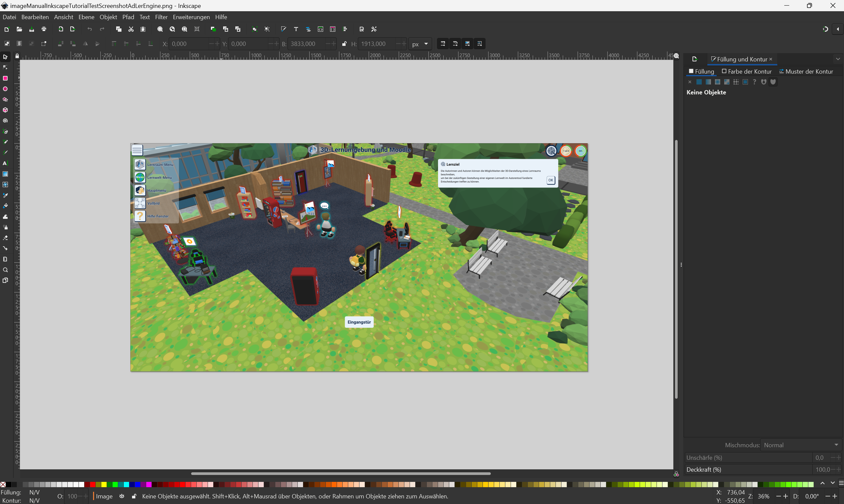The image size is (844, 504).
Task: Select the Spiral tool
Action: click(x=5, y=121)
